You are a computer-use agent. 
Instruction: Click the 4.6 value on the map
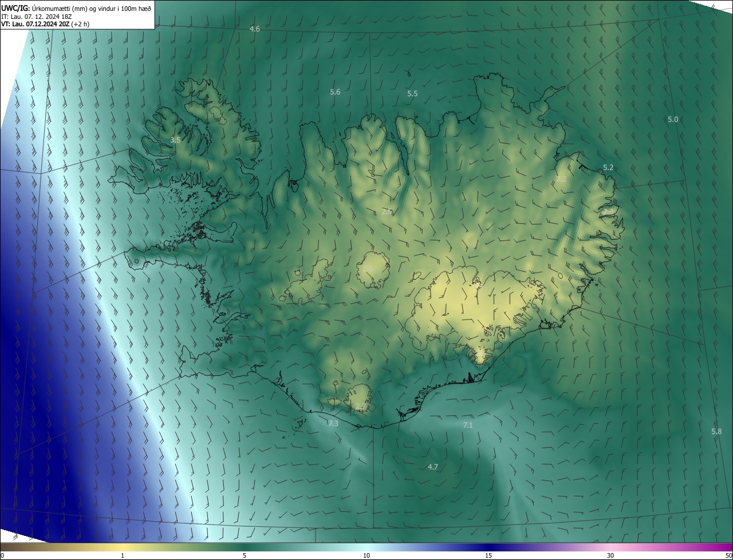click(255, 29)
